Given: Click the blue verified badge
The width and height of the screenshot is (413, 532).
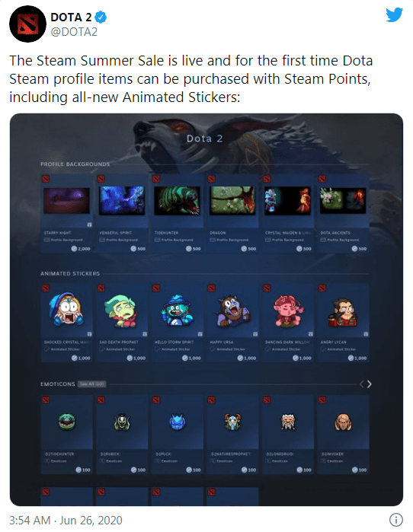Looking at the screenshot, I should [x=101, y=17].
